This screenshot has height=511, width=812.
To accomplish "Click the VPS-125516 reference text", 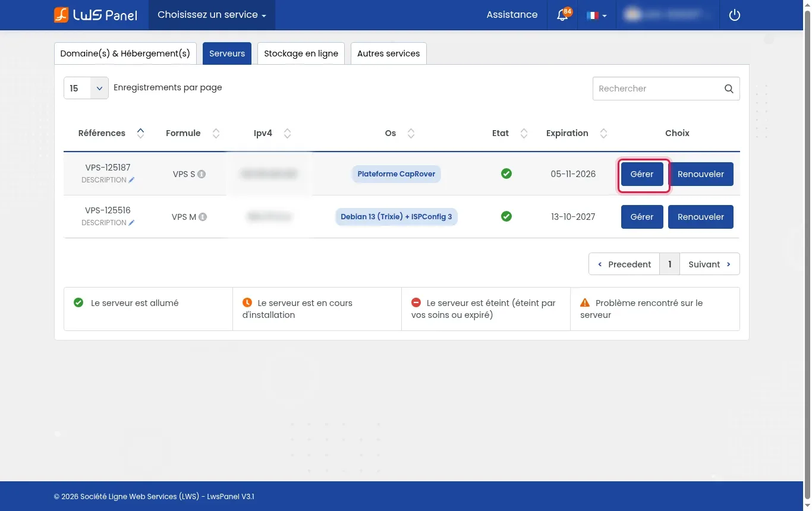I will click(108, 210).
